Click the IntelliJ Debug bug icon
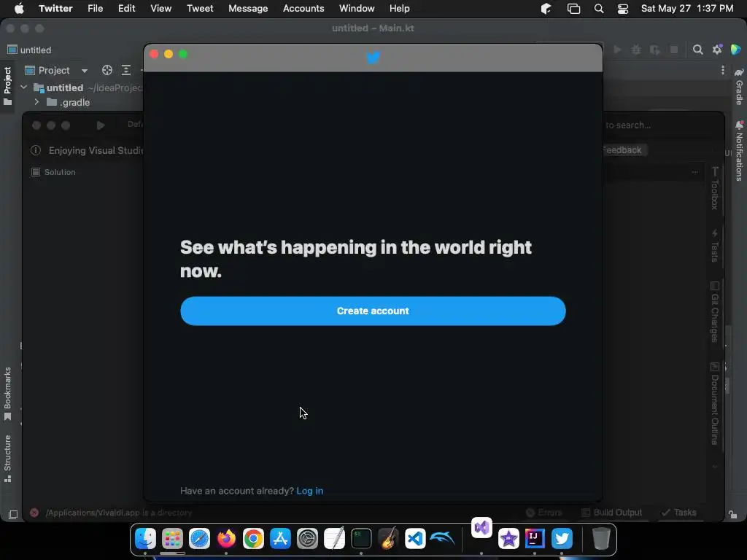This screenshot has width=747, height=560. pos(636,50)
